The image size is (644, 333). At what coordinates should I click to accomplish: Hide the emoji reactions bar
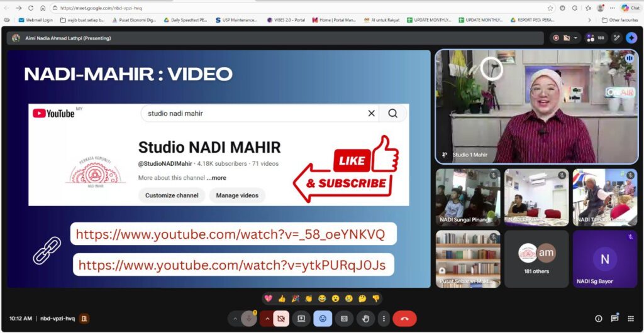click(323, 319)
